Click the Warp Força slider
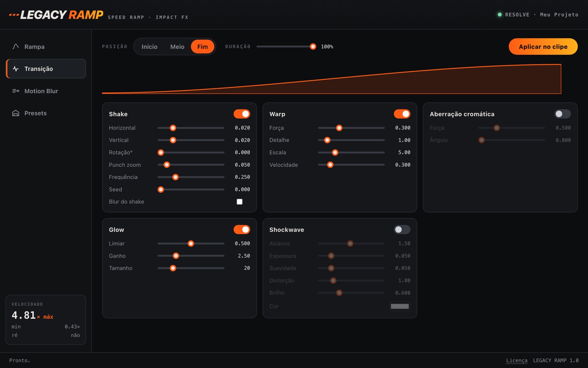This screenshot has width=588, height=368. click(x=351, y=128)
